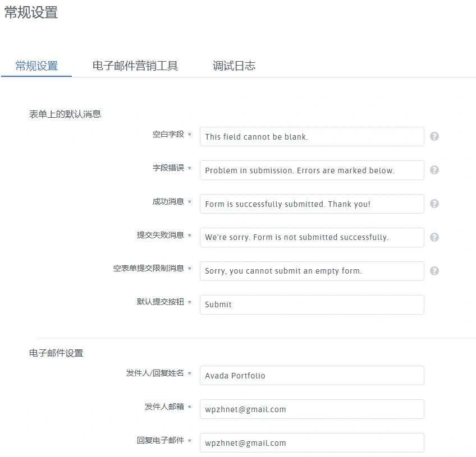Image resolution: width=476 pixels, height=457 pixels.
Task: Click the 空白字段 message input box
Action: click(312, 136)
